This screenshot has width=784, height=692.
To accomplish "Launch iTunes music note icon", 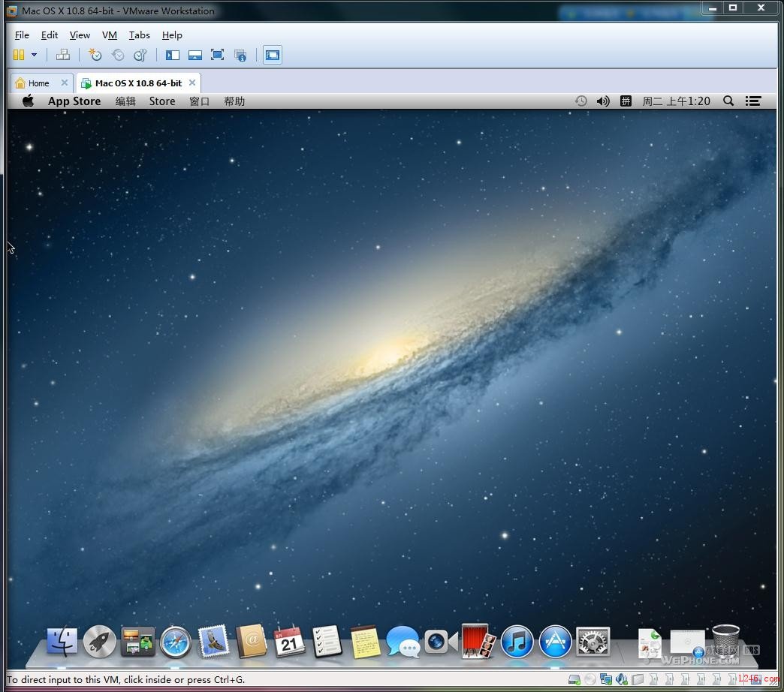I will tap(517, 642).
